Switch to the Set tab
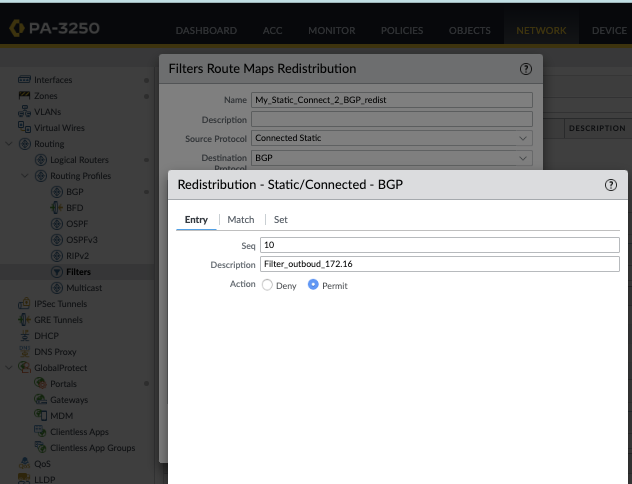Image resolution: width=632 pixels, height=484 pixels. point(281,219)
